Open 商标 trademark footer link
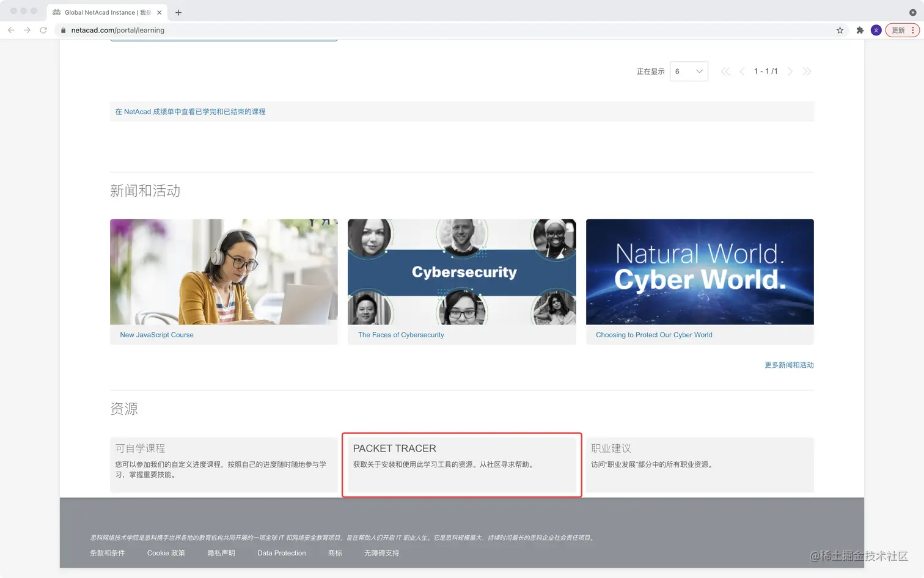This screenshot has width=924, height=578. [x=335, y=553]
